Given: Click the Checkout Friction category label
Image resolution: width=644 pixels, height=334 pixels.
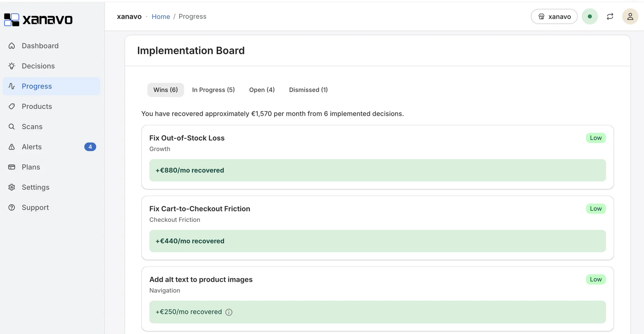Looking at the screenshot, I should 175,220.
